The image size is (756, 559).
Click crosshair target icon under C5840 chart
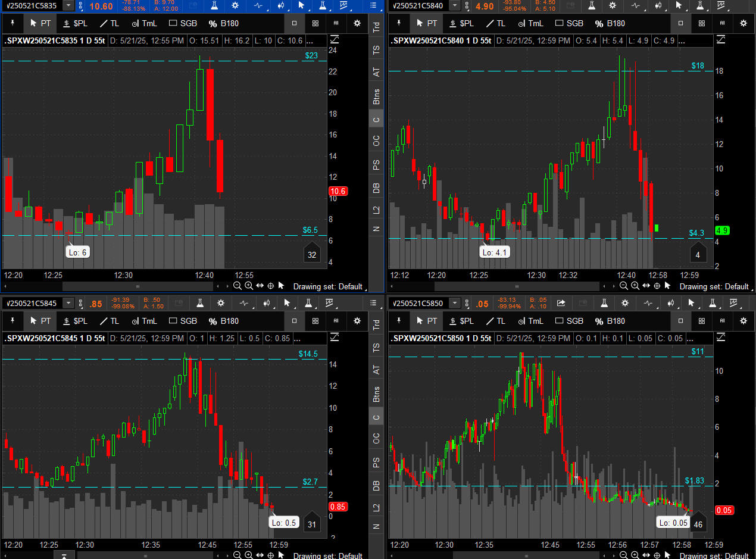[657, 286]
